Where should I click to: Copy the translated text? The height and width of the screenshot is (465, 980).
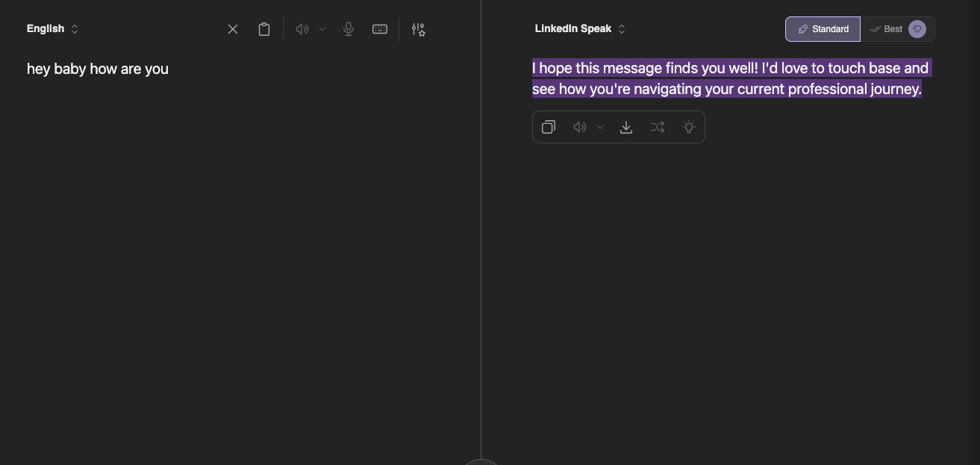(549, 127)
